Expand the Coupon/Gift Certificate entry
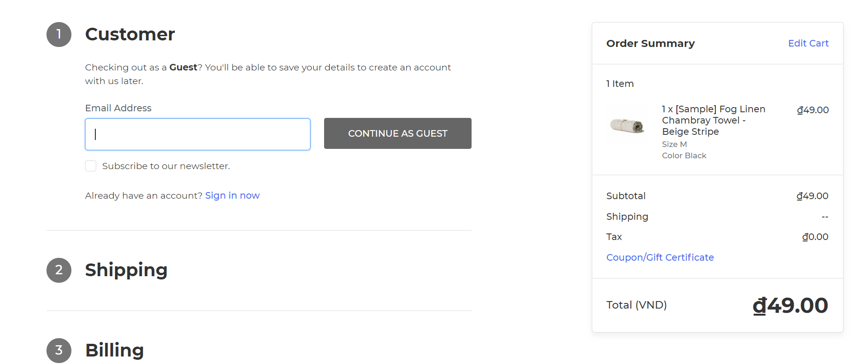Image resolution: width=868 pixels, height=364 pixels. pyautogui.click(x=659, y=257)
